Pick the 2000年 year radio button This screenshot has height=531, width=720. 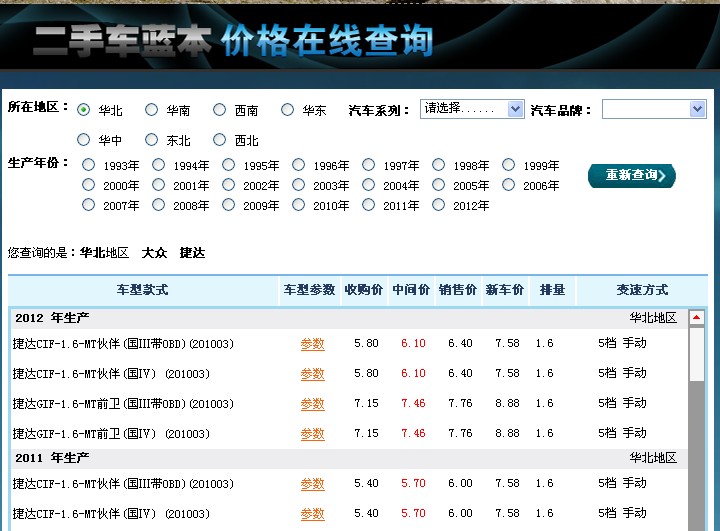pyautogui.click(x=88, y=185)
